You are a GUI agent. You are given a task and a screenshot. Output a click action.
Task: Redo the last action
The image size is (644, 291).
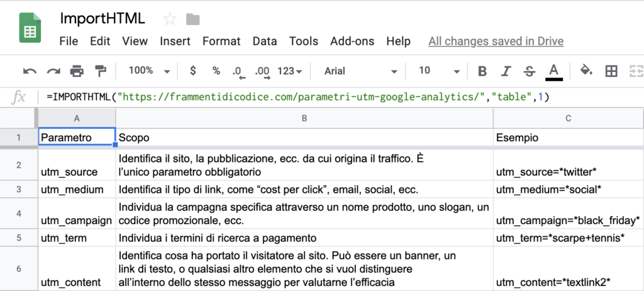(53, 71)
